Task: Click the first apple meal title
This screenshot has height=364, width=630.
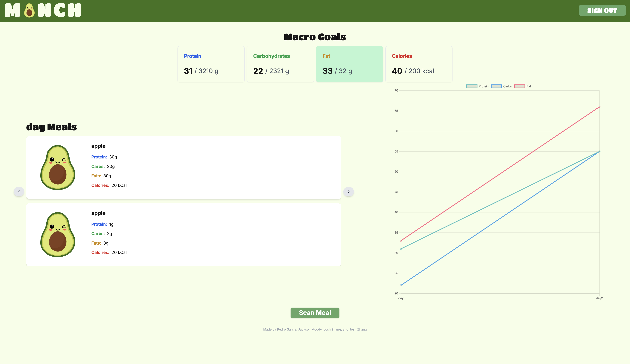Action: 98,146
